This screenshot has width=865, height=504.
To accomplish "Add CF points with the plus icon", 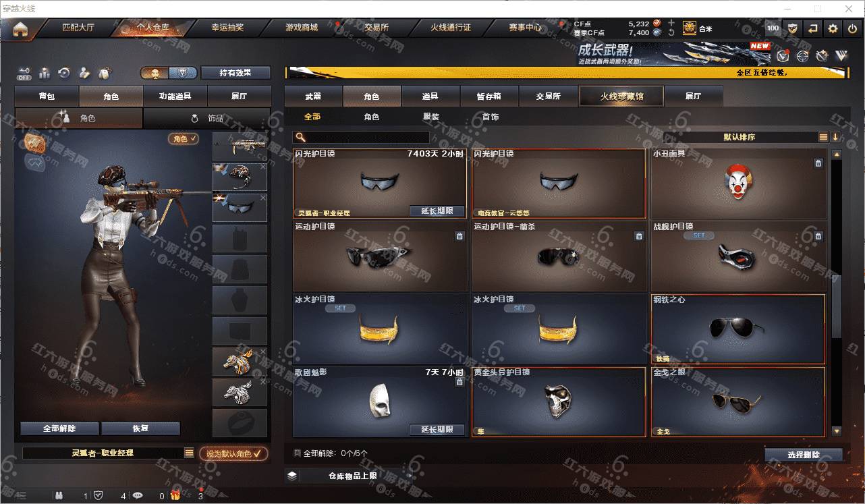I will coord(671,23).
